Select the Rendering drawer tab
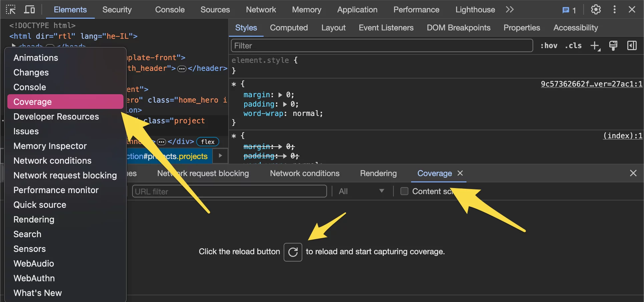This screenshot has width=644, height=302. click(x=378, y=173)
